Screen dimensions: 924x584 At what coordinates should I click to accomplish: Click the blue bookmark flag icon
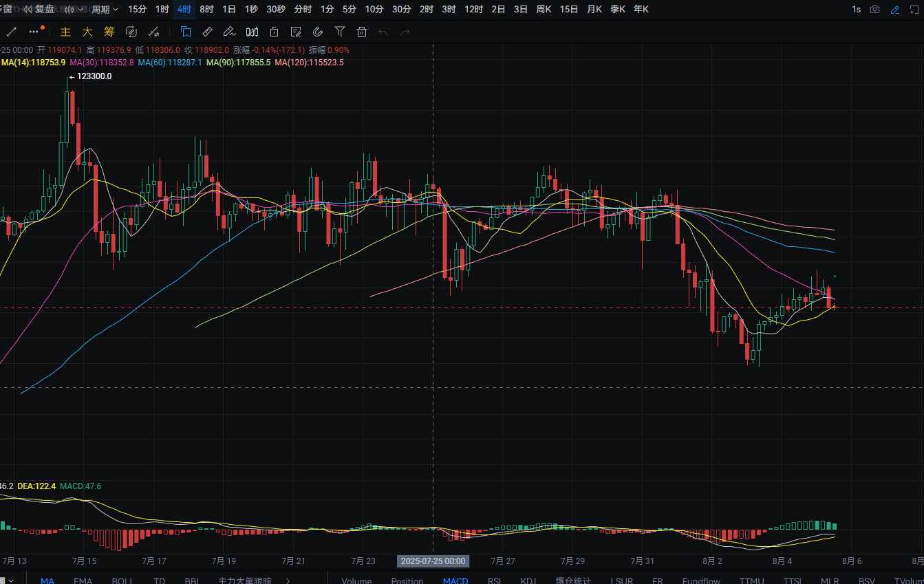click(186, 32)
